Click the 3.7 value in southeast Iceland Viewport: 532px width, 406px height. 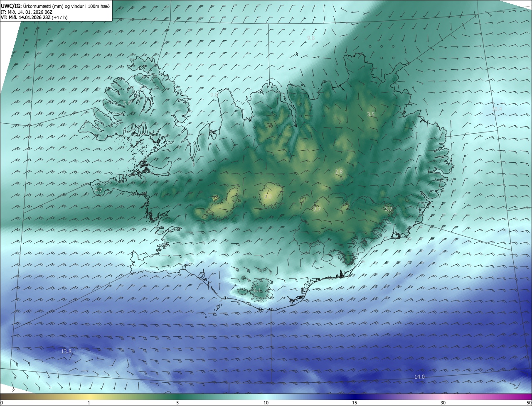(389, 209)
